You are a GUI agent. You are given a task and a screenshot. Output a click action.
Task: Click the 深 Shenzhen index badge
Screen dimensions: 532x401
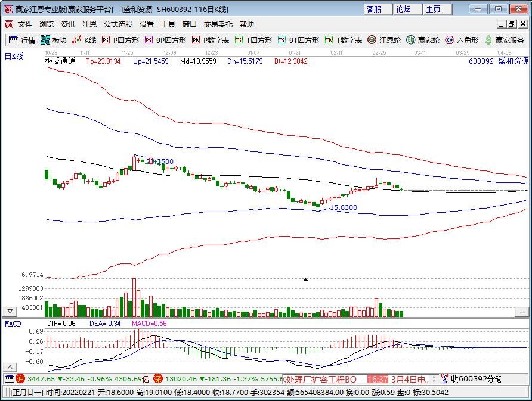[x=158, y=378]
